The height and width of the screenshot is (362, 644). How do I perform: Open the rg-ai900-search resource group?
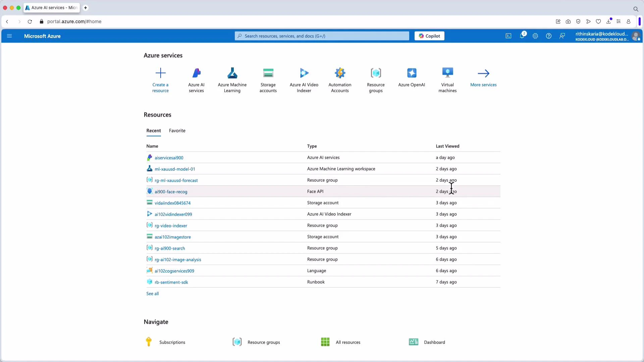coord(170,248)
